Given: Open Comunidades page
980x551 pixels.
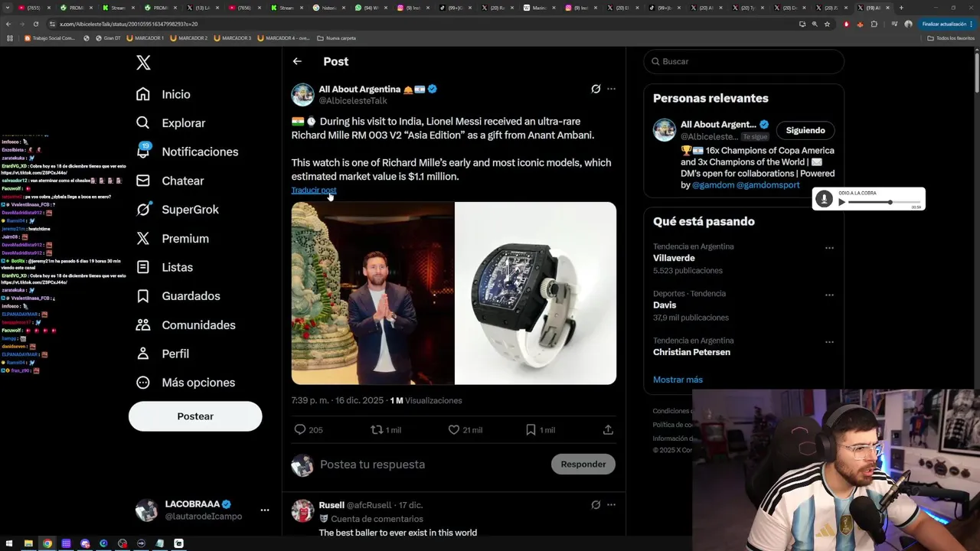Looking at the screenshot, I should [x=185, y=325].
